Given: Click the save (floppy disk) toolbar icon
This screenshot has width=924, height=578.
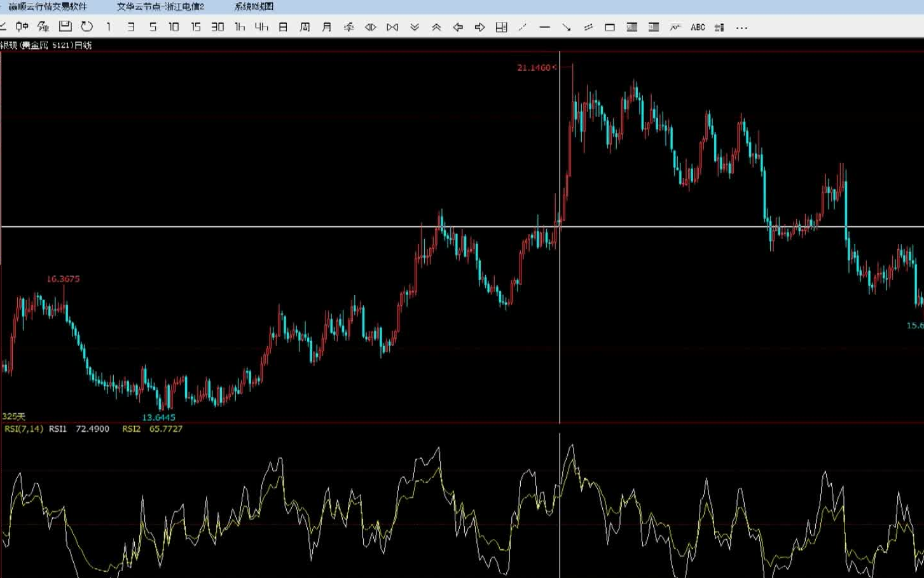Looking at the screenshot, I should pyautogui.click(x=65, y=26).
